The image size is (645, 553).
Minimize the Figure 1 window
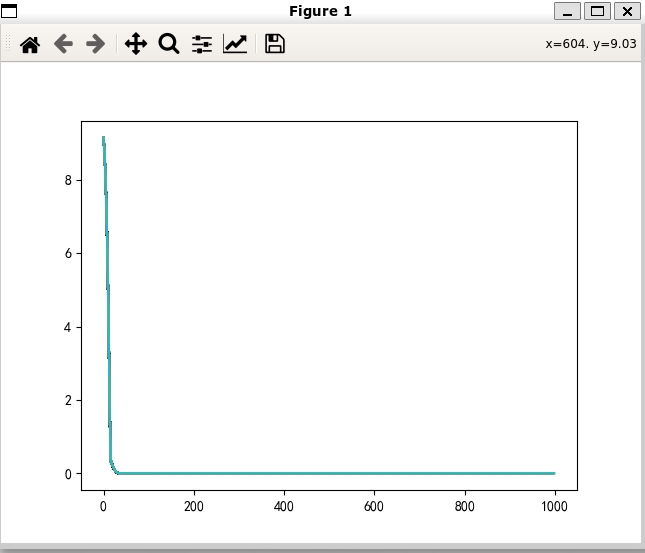coord(567,11)
